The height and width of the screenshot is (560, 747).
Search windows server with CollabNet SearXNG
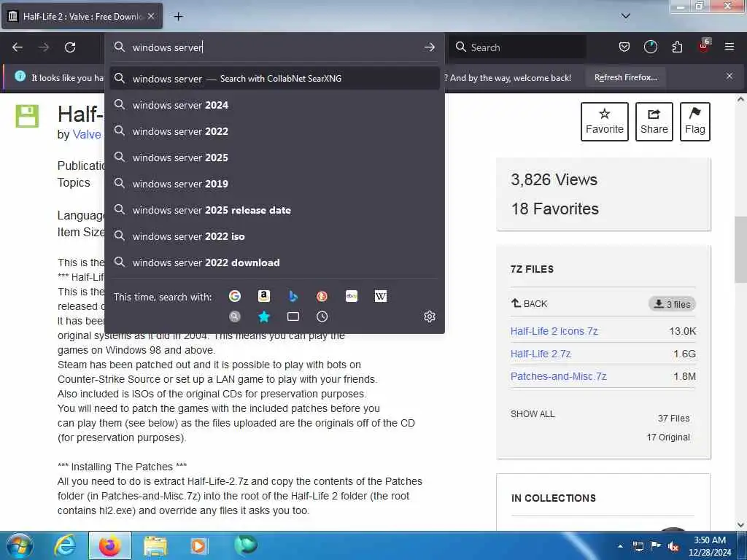274,79
